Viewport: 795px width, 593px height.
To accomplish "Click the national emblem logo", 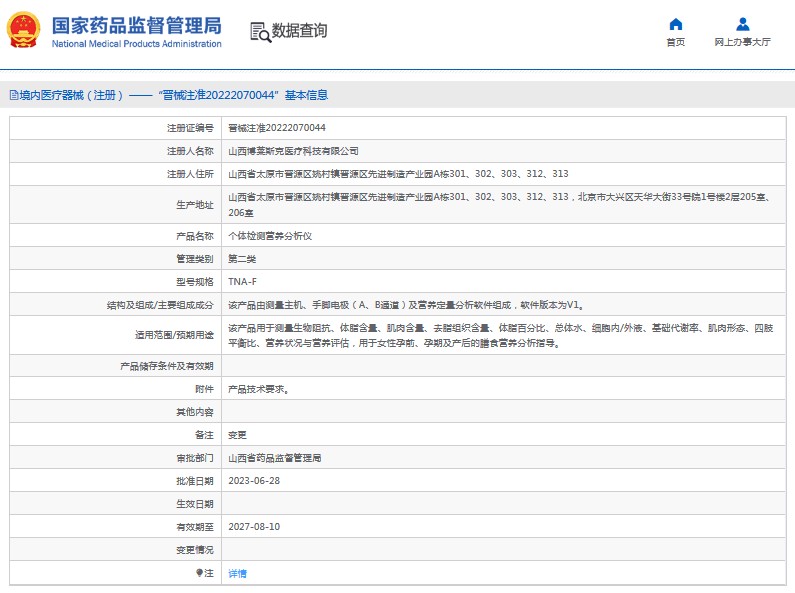I will click(23, 30).
